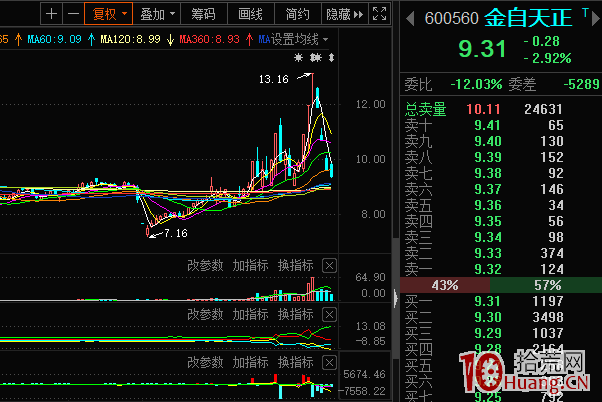Click the MA60:9.09 indicator label

tap(55, 39)
